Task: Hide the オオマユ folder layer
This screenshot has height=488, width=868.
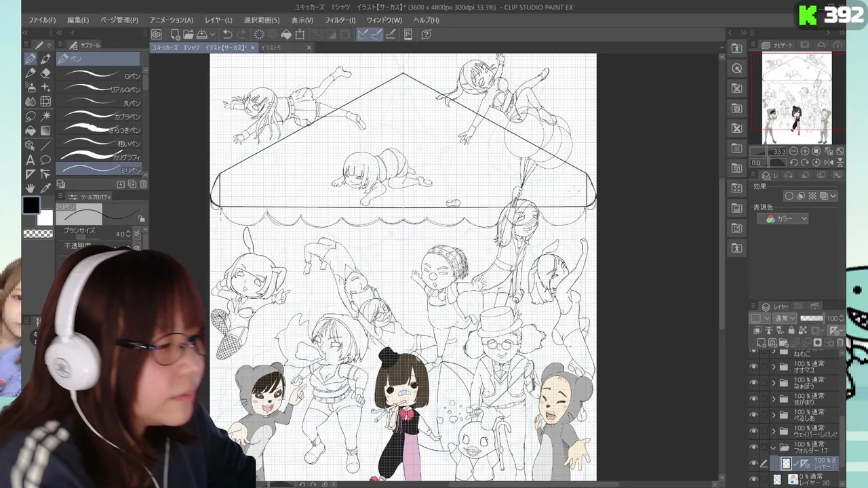Action: point(753,367)
